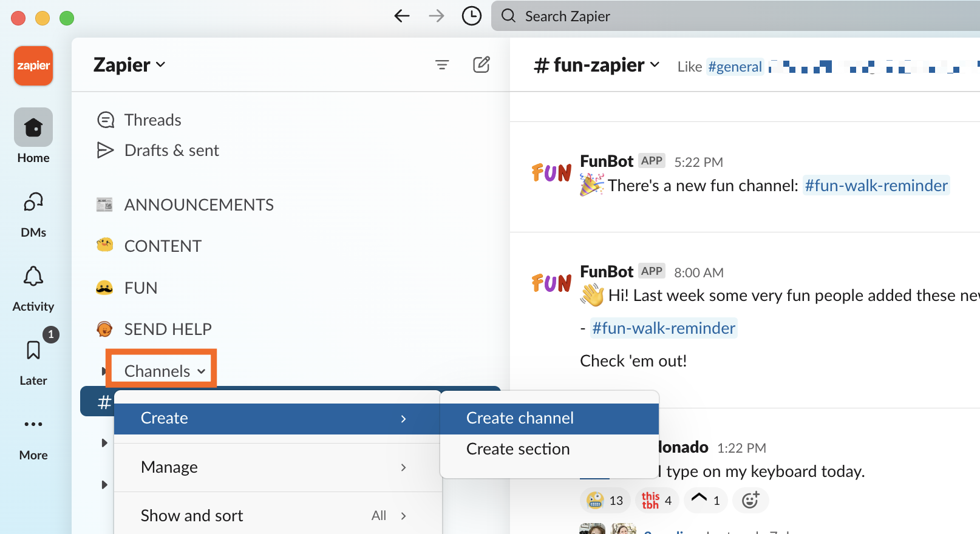Click the CONTENT section emoji
Screen dimensions: 980x534
click(x=104, y=246)
